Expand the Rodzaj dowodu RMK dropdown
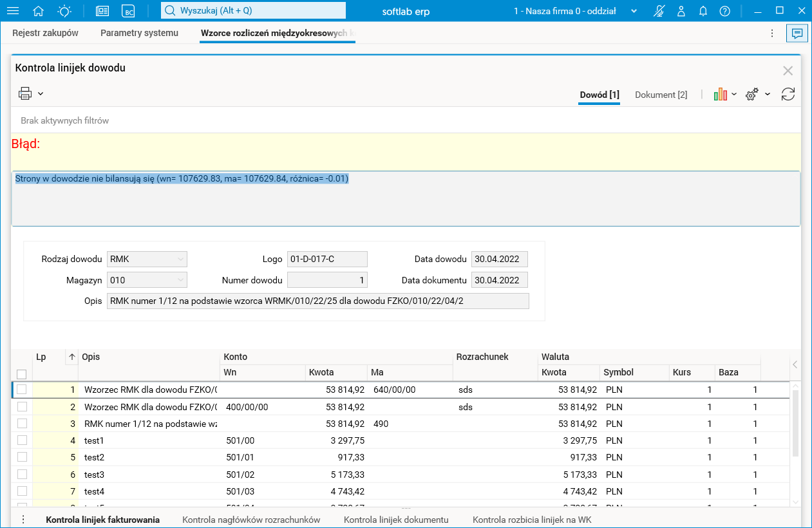The width and height of the screenshot is (812, 528). click(x=180, y=259)
